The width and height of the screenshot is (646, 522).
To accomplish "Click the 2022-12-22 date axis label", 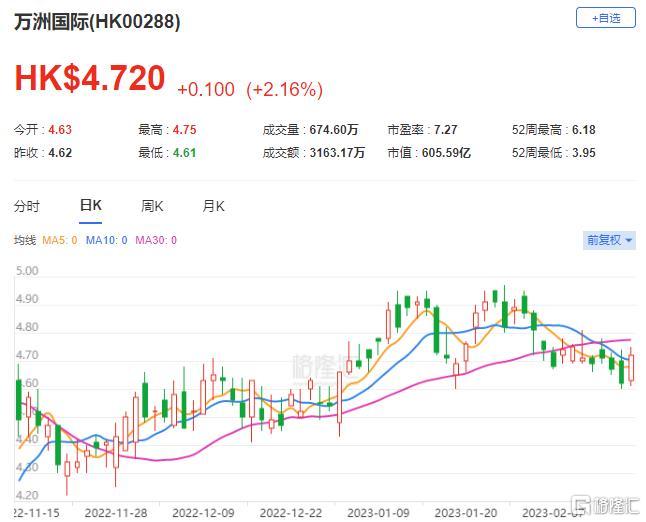I will (x=291, y=513).
